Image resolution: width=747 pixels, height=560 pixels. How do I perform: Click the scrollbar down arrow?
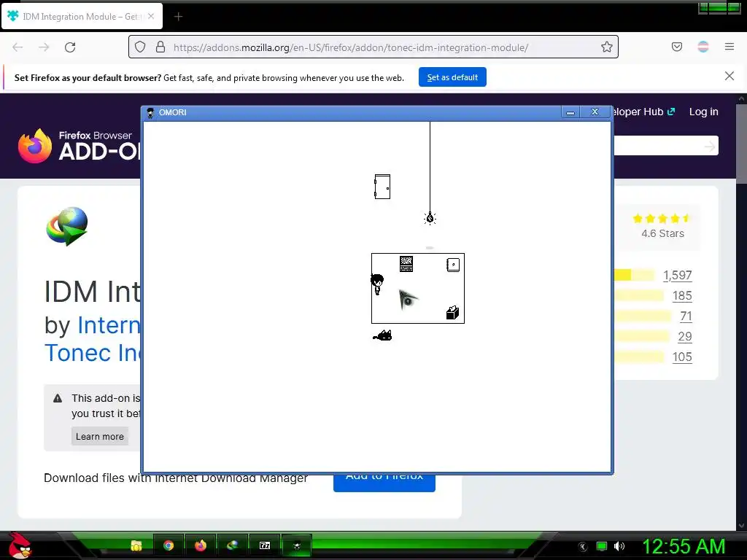tap(741, 526)
